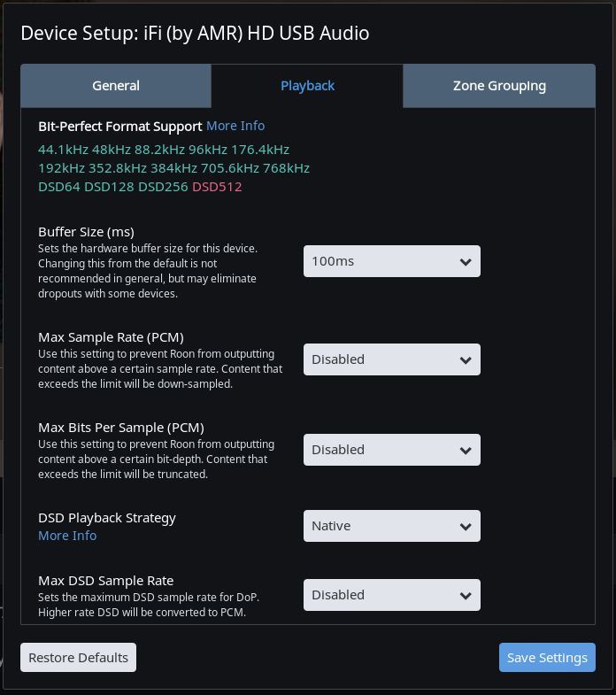Click the DSD128 format label
616x695 pixels.
109,187
